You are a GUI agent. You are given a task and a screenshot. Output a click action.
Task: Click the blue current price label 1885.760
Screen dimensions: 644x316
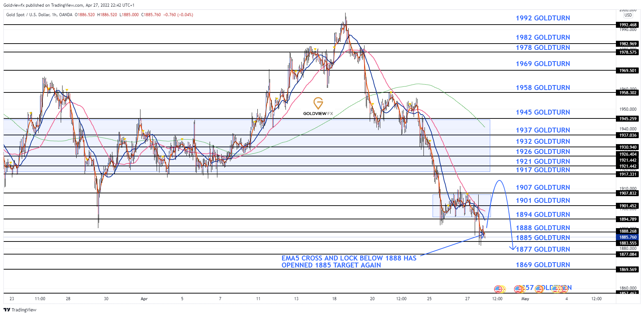click(x=628, y=237)
